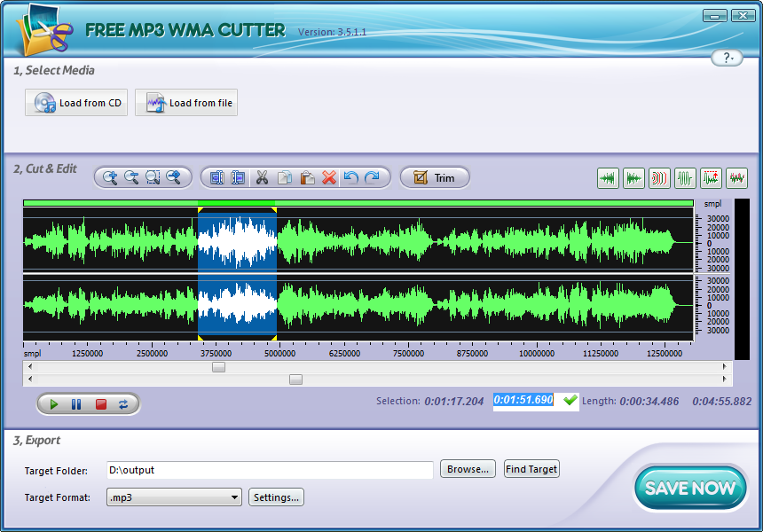The width and height of the screenshot is (763, 532).
Task: Click the Target Folder path field
Action: [269, 470]
